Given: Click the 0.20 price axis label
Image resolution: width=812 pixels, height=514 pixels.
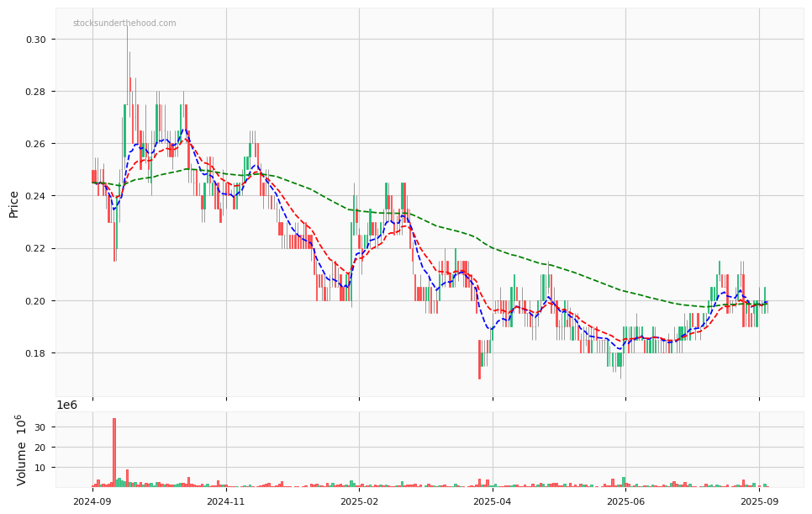Looking at the screenshot, I should [36, 301].
